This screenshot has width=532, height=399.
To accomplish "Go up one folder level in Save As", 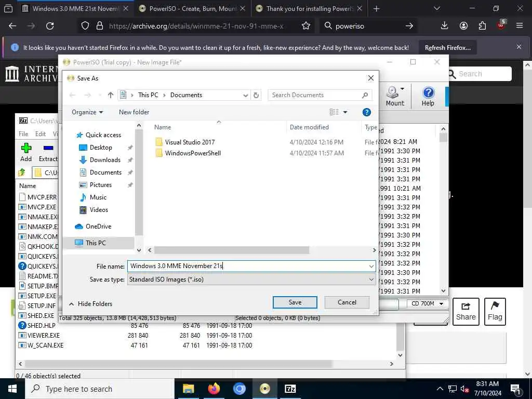I will (110, 96).
